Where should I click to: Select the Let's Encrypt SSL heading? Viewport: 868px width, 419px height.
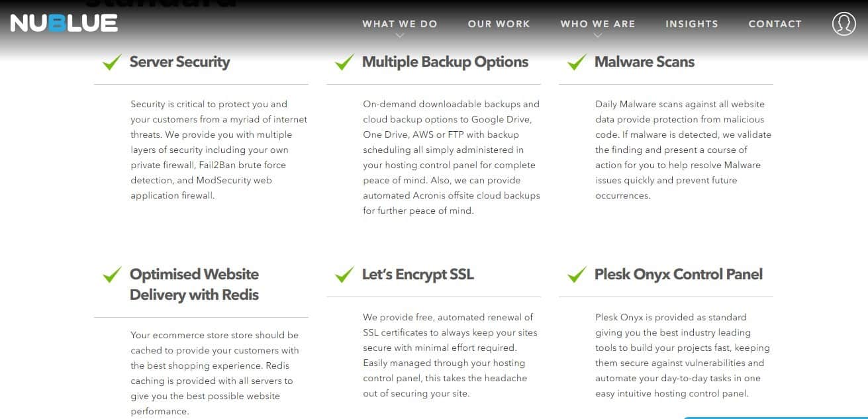point(418,275)
